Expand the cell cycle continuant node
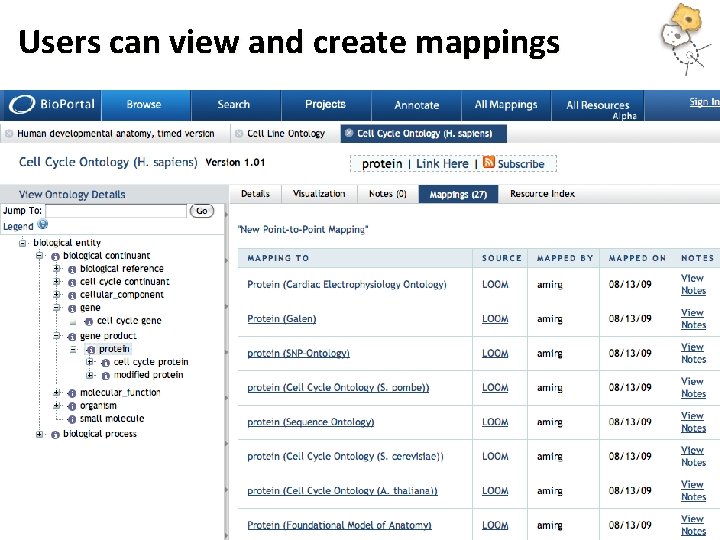The image size is (720, 540). [x=56, y=281]
